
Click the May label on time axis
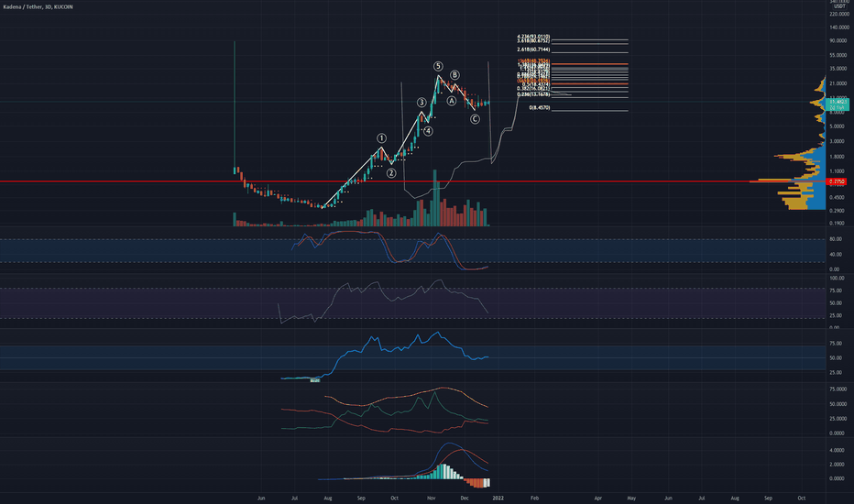click(x=631, y=498)
